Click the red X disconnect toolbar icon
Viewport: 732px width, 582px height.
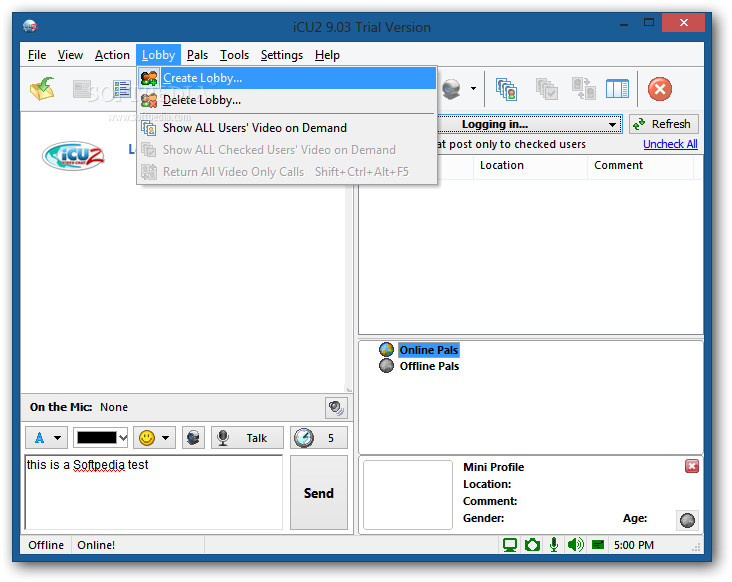pyautogui.click(x=660, y=89)
